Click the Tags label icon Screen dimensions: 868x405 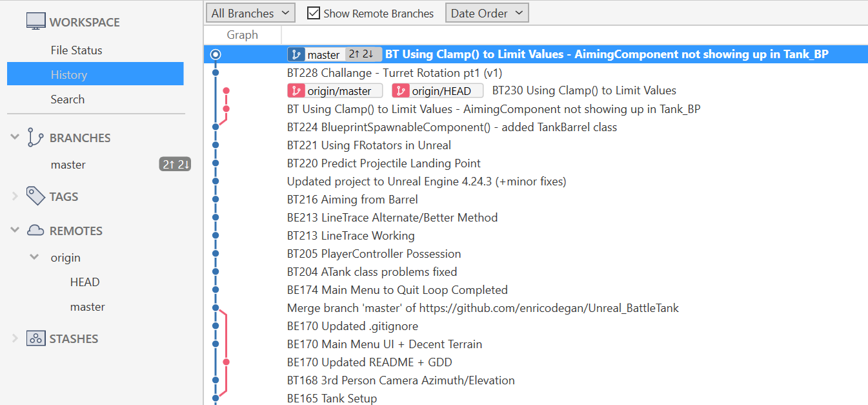(x=35, y=196)
